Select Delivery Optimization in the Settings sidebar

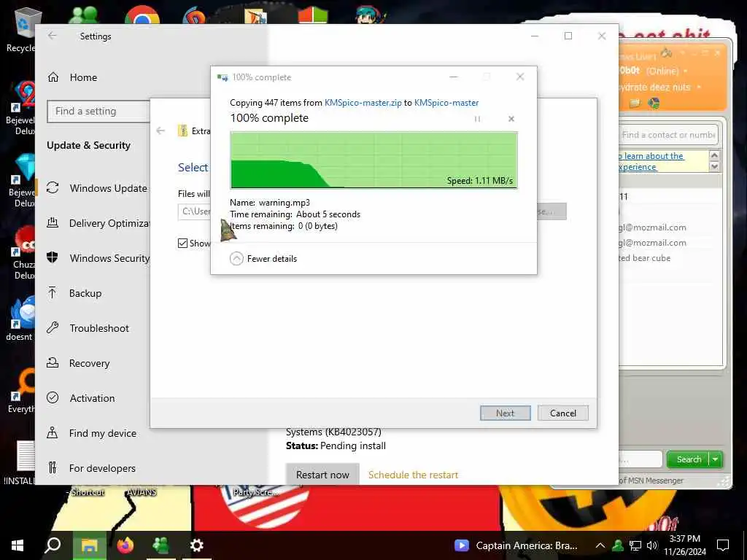coord(98,223)
